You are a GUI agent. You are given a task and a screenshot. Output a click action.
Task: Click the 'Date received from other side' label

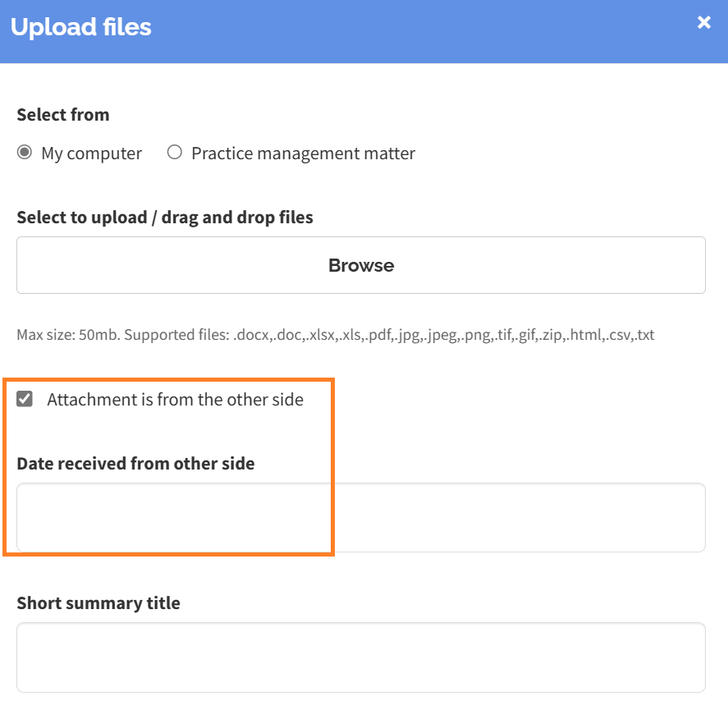point(135,463)
